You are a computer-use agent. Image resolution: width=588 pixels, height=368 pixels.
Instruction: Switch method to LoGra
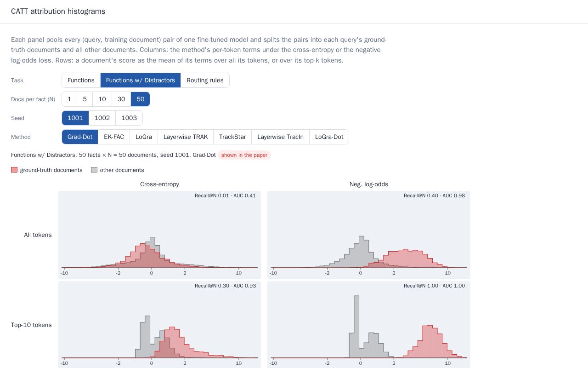tap(144, 137)
